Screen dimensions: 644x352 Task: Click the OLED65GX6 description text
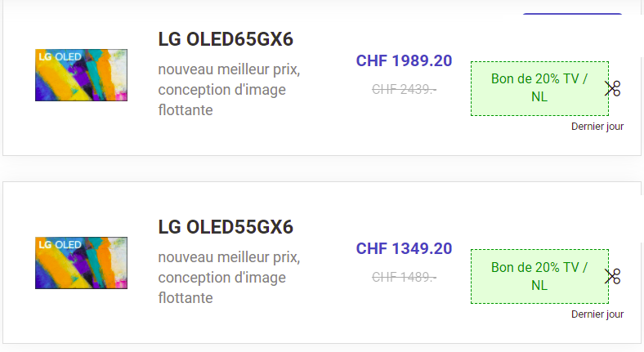pos(229,90)
